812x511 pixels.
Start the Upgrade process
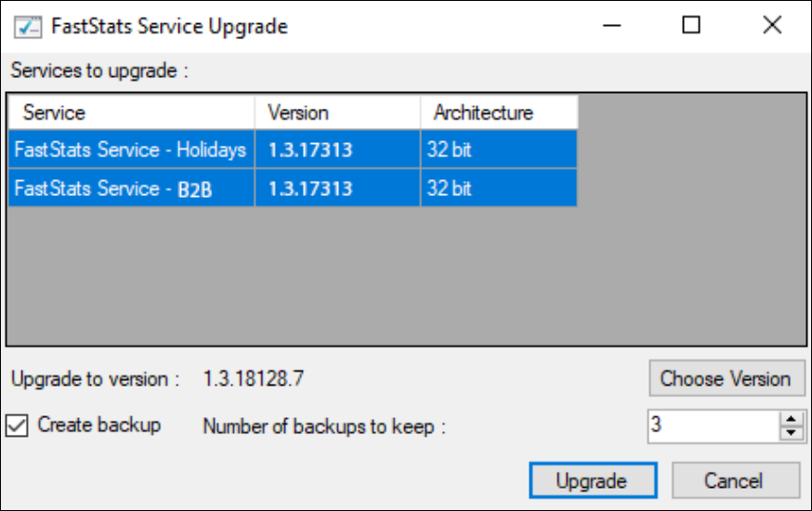(593, 480)
